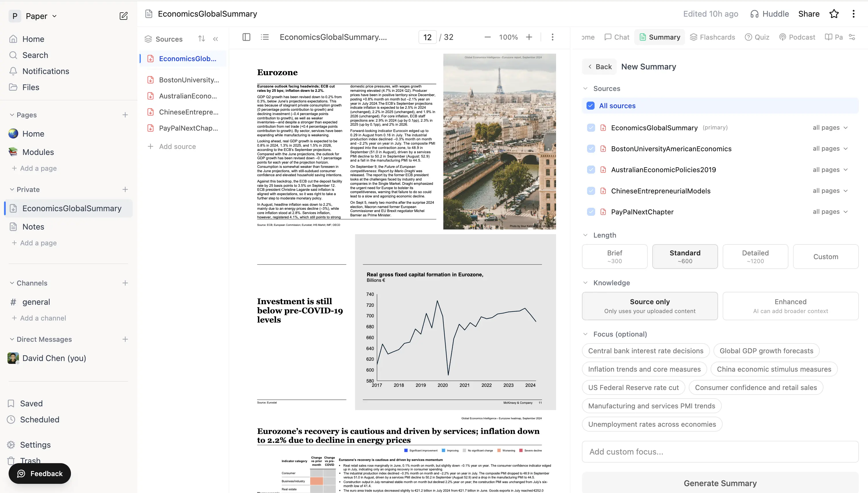868x493 pixels.
Task: Click Add source in Sources list
Action: click(171, 146)
